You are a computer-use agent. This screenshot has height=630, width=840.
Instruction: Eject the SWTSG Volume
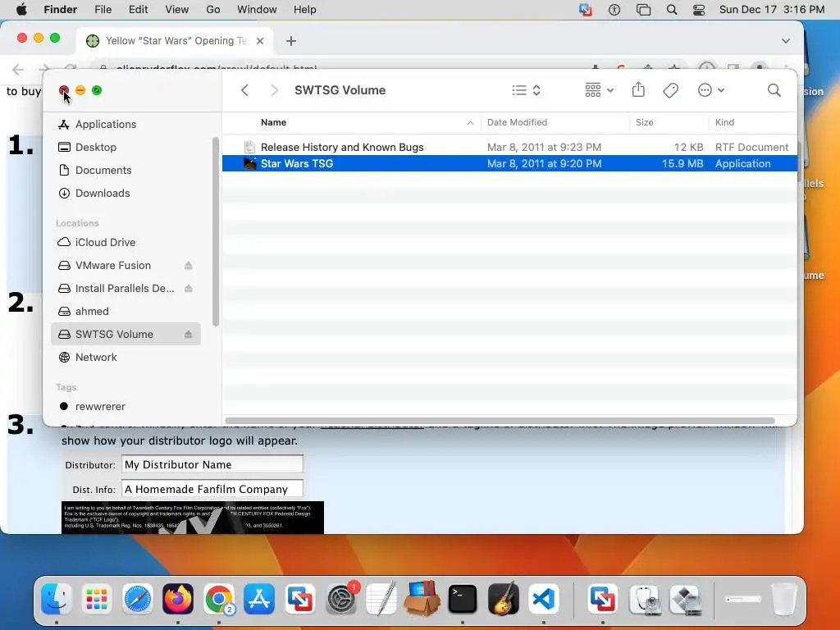[189, 335]
